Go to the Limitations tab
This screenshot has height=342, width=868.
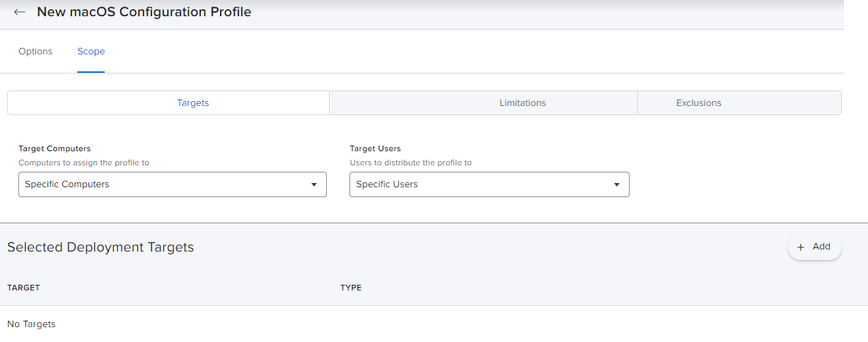(522, 103)
